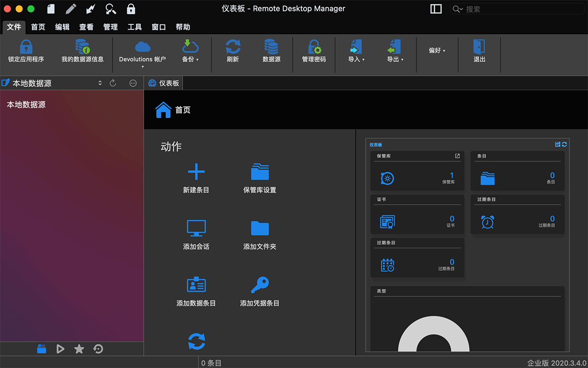Click the alarm clock icon in 过期条目 card
588x368 pixels.
point(488,222)
